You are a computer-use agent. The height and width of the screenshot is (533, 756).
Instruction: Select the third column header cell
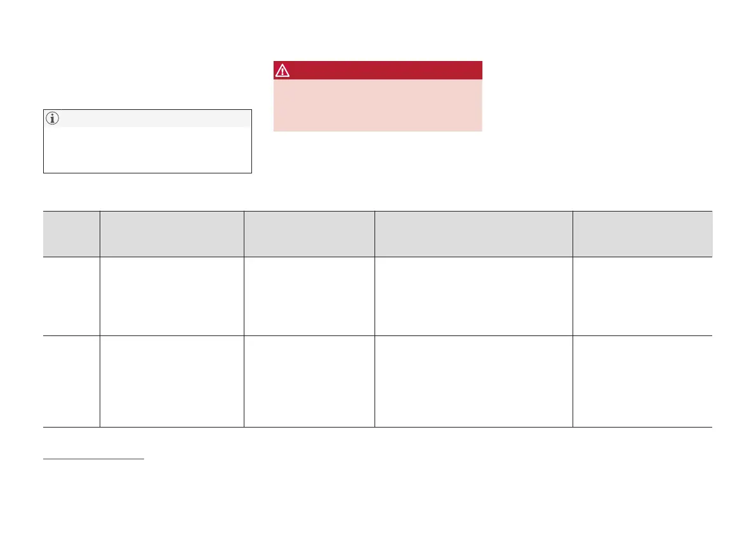click(x=309, y=234)
